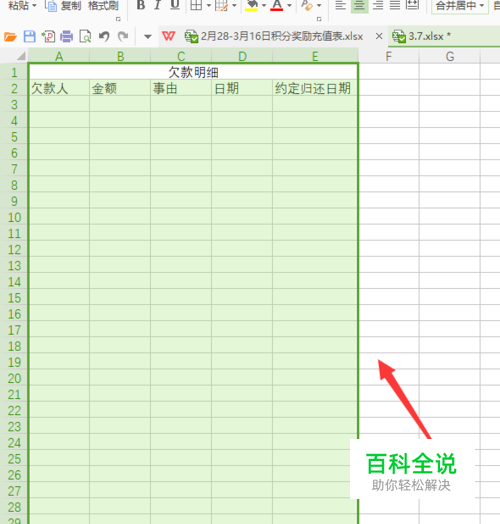This screenshot has height=524, width=500.
Task: Select column A header
Action: click(x=59, y=56)
